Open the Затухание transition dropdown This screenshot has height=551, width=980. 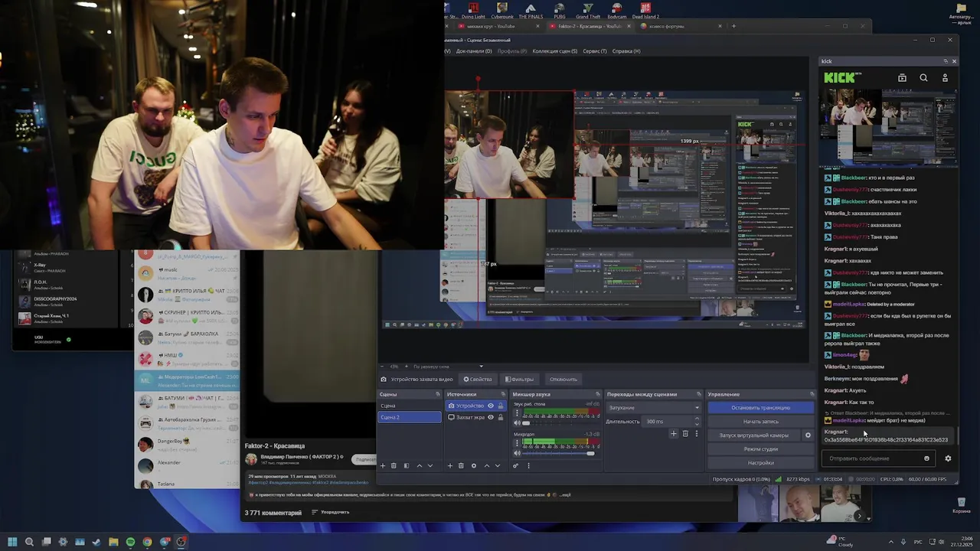[654, 408]
